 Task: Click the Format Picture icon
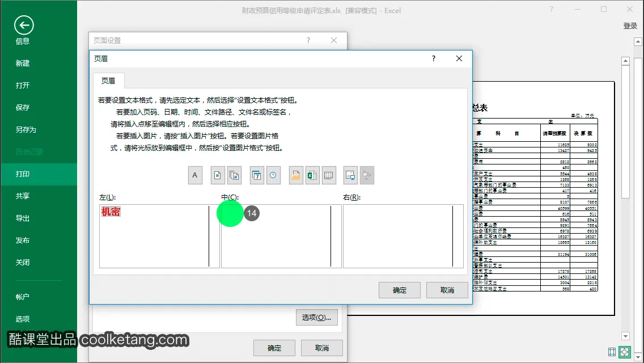tap(367, 175)
